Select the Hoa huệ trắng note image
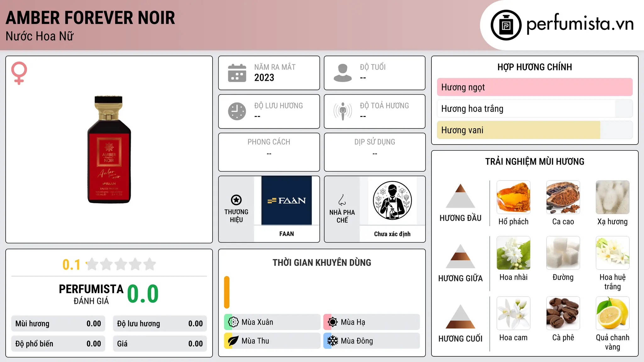 [613, 253]
